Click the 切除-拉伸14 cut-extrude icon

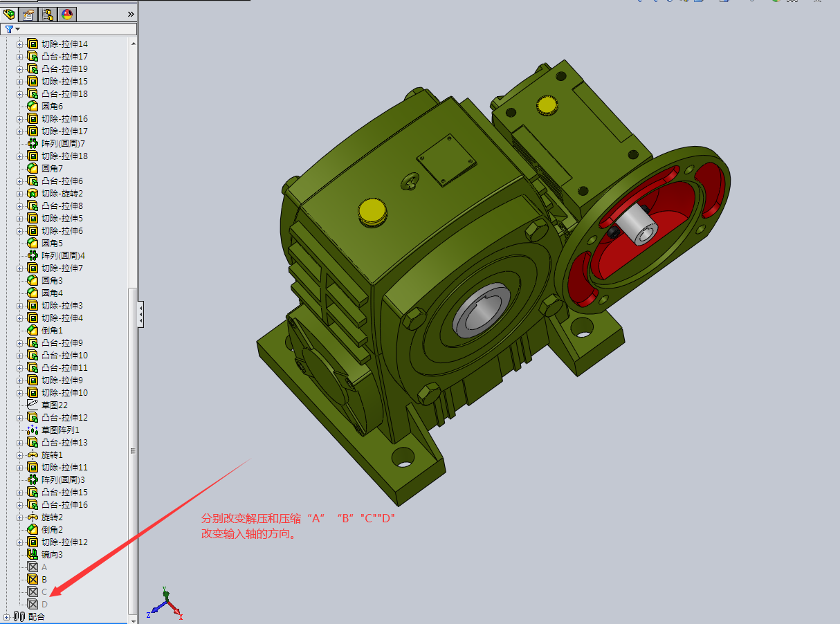click(x=33, y=44)
